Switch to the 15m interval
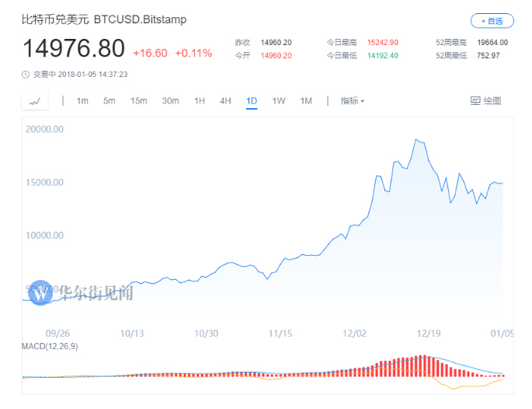 139,101
